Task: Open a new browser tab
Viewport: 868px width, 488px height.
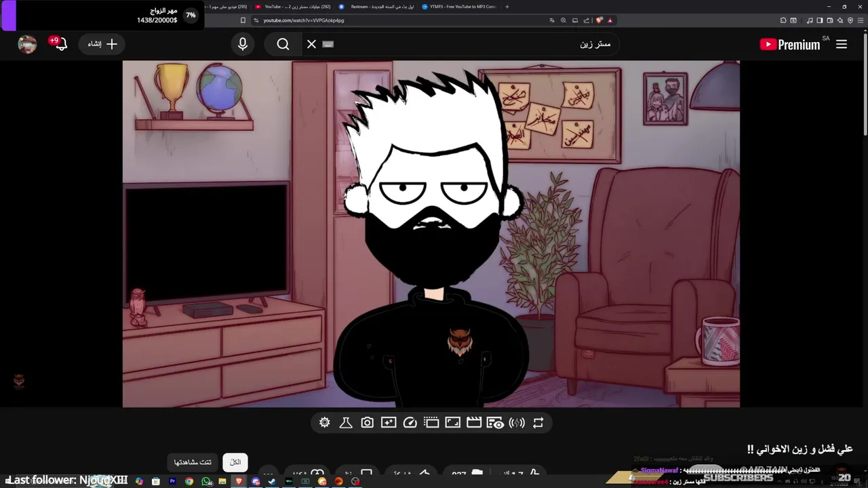Action: [507, 7]
